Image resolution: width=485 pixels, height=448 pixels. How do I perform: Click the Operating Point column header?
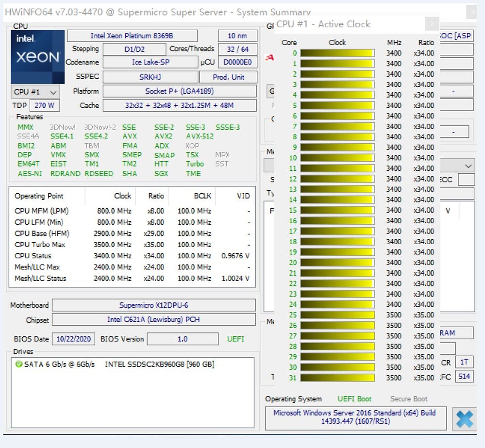[39, 196]
